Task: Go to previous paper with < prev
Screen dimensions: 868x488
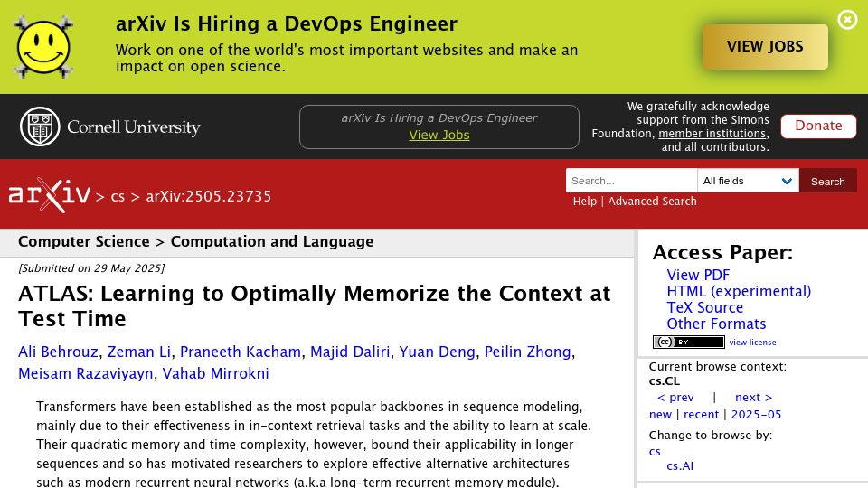Action: click(x=675, y=398)
